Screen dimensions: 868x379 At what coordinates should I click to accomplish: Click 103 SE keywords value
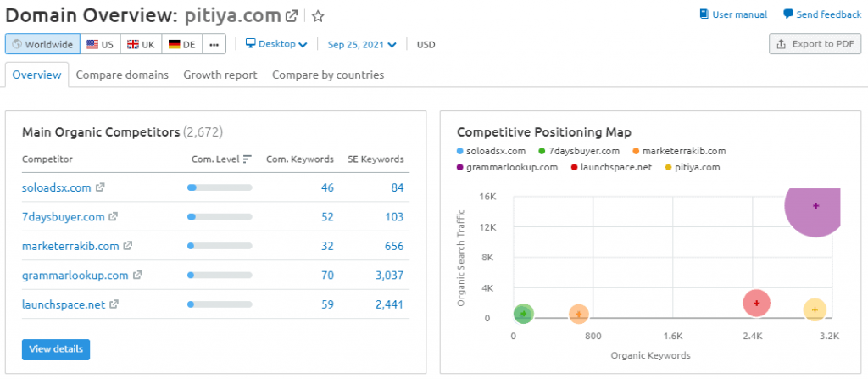(x=394, y=217)
